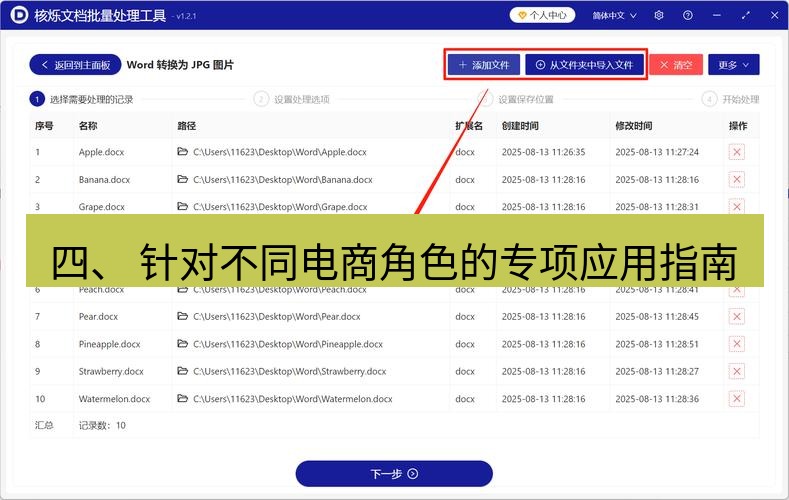
Task: Select the Pineapple.docx file name
Action: (x=110, y=344)
